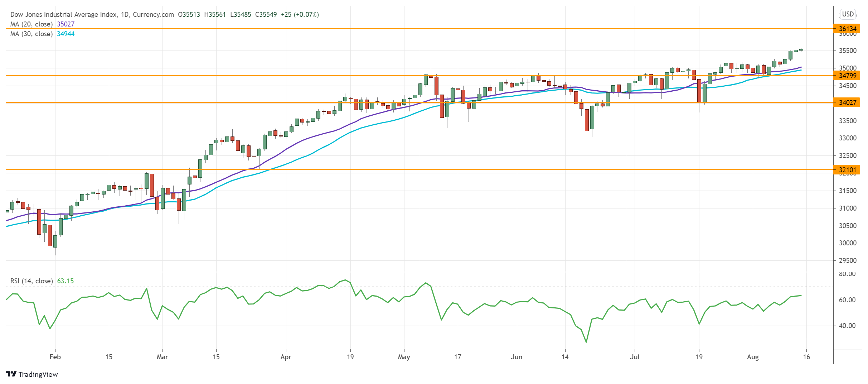Select the Dow Jones Industrial Average Index title

(64, 14)
